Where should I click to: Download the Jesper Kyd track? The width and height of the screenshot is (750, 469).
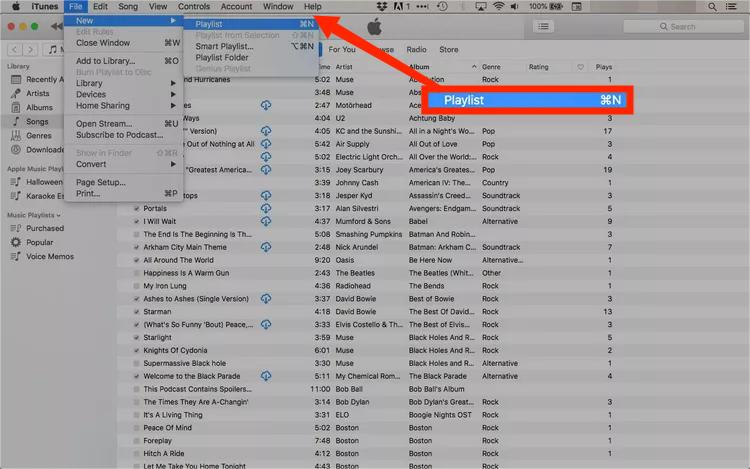tap(266, 196)
